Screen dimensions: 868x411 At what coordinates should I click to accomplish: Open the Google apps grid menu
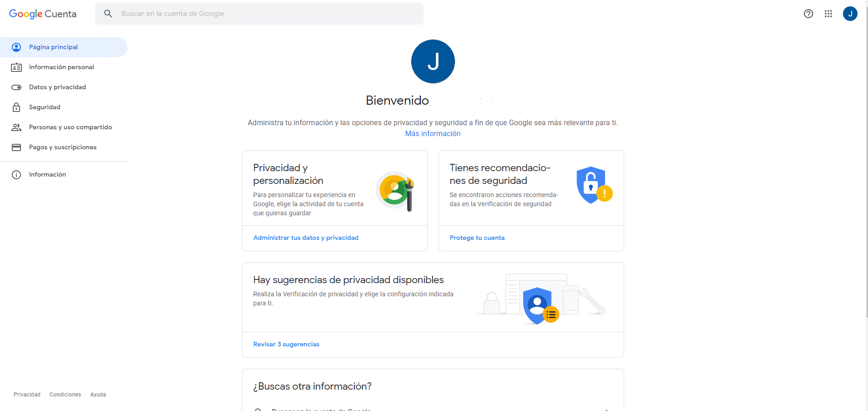(x=828, y=14)
